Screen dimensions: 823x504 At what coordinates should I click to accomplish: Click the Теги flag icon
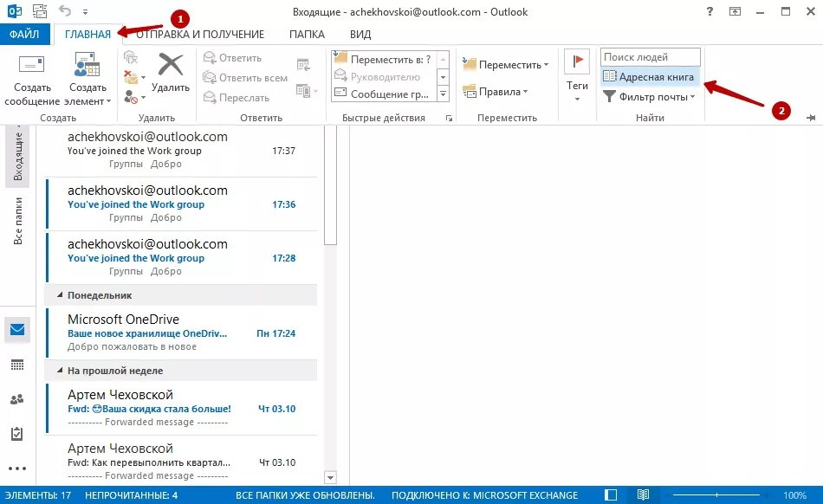tap(577, 61)
